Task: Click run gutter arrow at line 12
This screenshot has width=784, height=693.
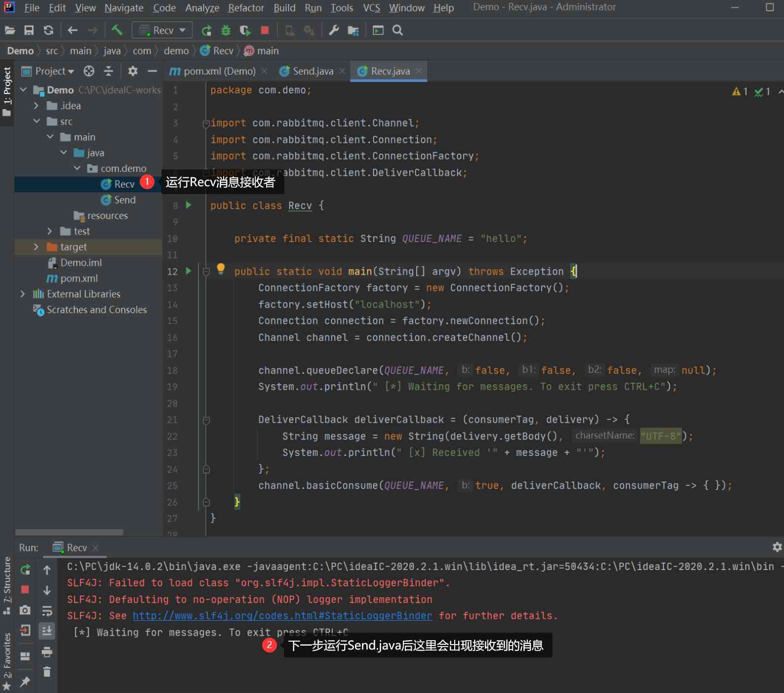Action: (x=188, y=271)
